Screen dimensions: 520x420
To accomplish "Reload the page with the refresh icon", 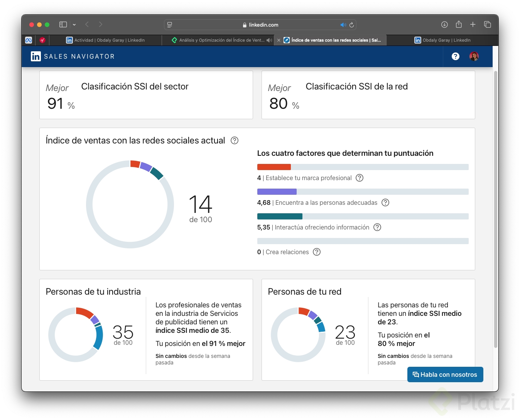I will point(351,25).
